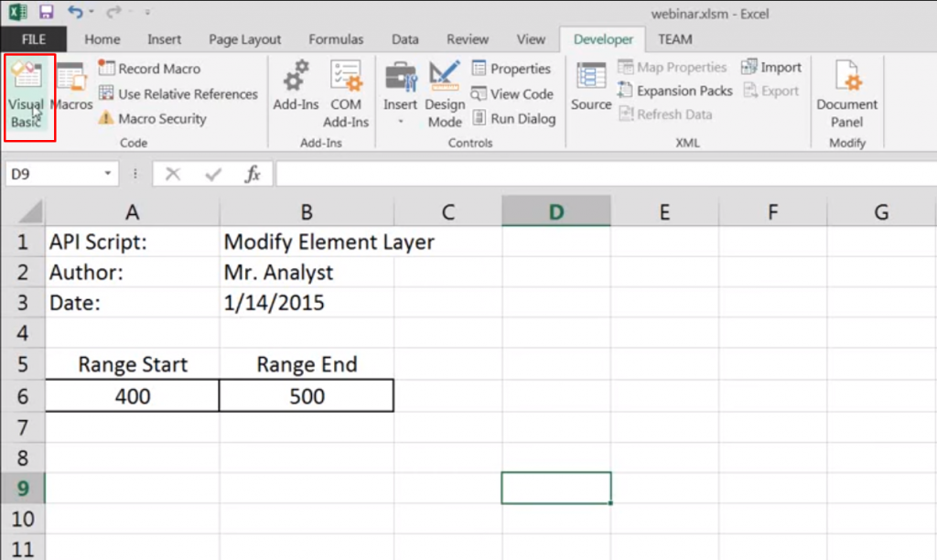Image resolution: width=937 pixels, height=560 pixels.
Task: Open control Properties
Action: coord(511,69)
